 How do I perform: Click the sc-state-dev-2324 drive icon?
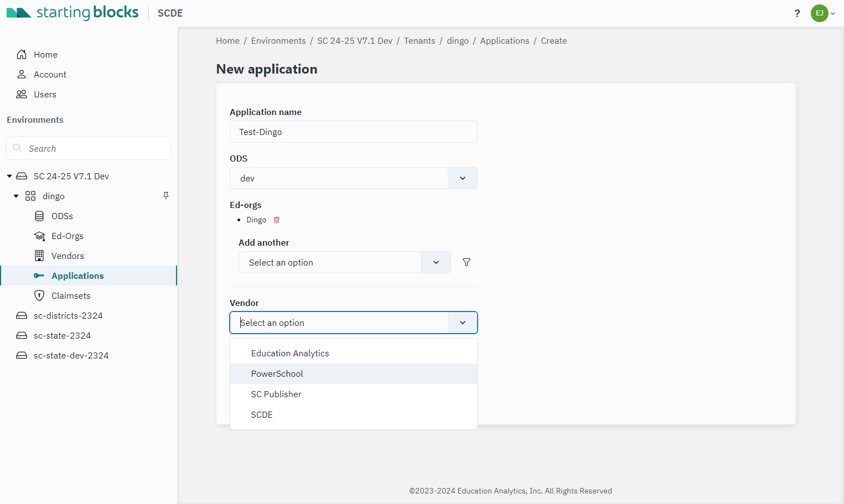(x=22, y=355)
